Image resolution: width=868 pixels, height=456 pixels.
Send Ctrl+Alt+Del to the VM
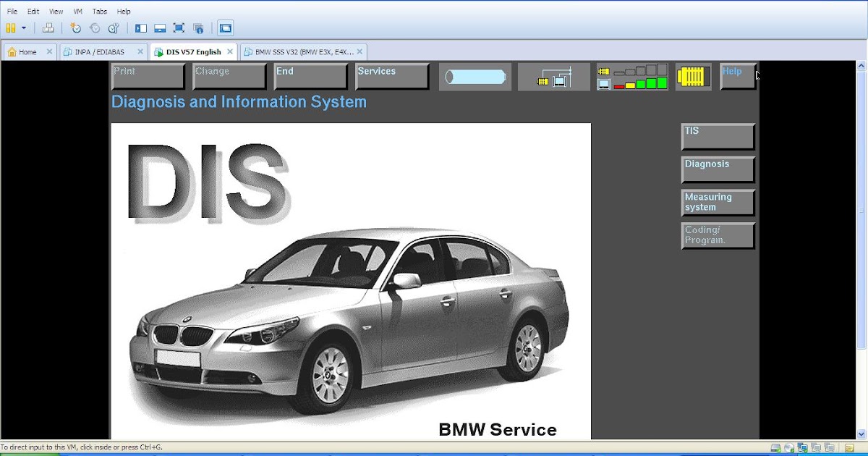(x=48, y=28)
